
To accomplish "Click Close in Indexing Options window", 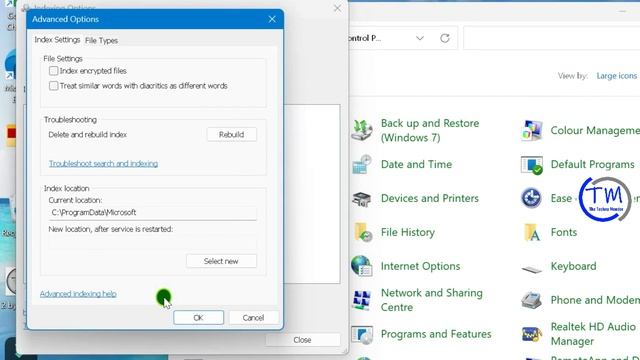I will (x=302, y=340).
